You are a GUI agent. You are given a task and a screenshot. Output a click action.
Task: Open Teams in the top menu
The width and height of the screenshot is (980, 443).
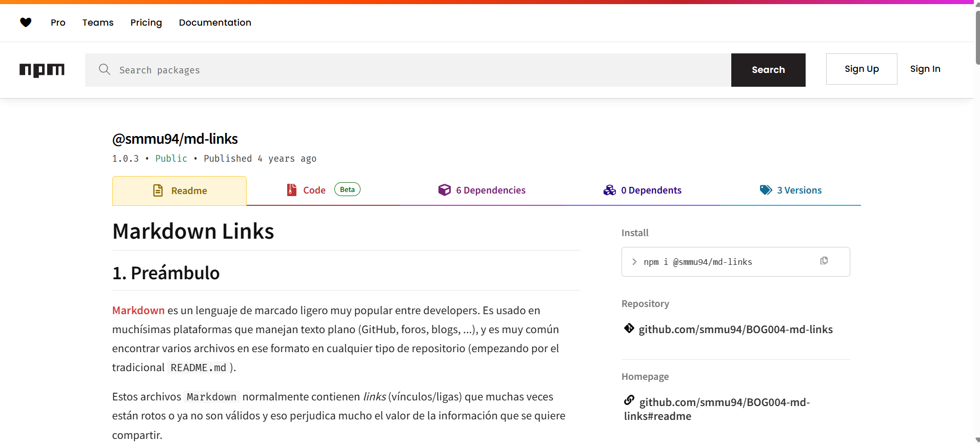[x=98, y=23]
